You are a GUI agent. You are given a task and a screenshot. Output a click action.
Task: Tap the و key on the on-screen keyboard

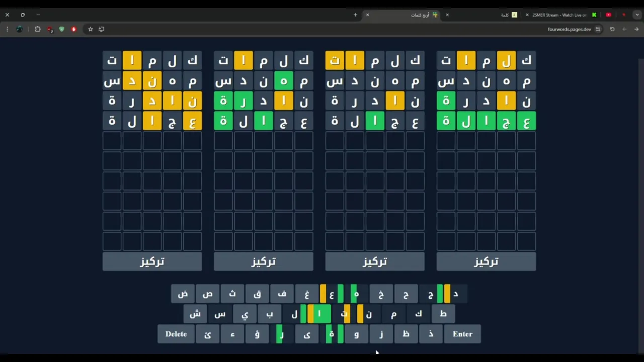pyautogui.click(x=356, y=334)
